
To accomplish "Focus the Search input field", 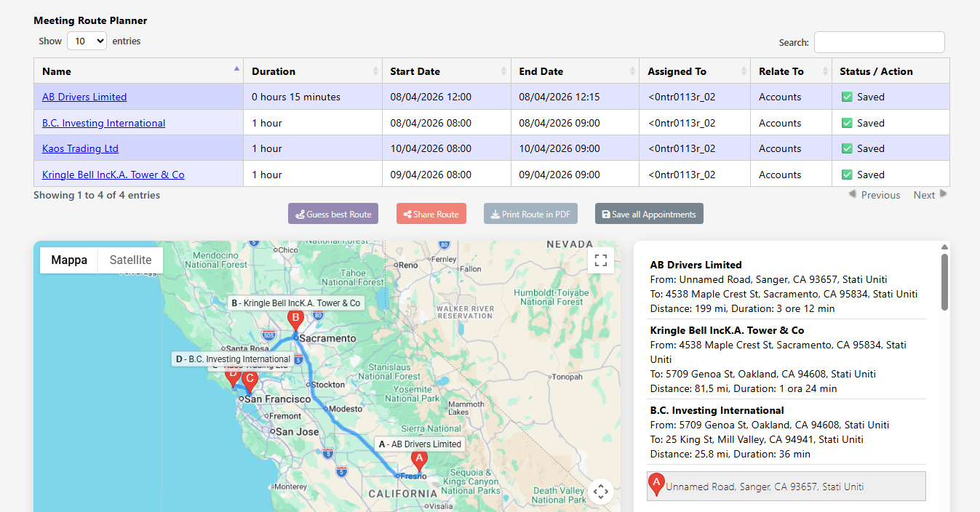I will click(879, 42).
